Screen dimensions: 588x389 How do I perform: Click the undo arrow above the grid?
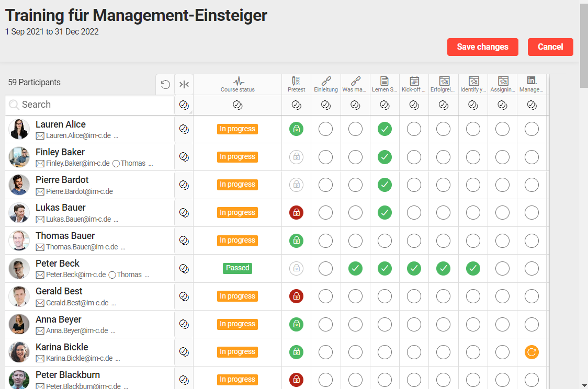point(165,84)
